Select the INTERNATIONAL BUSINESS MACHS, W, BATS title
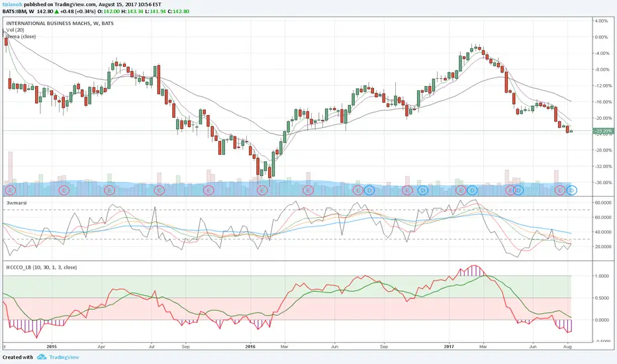The height and width of the screenshot is (364, 617). [x=60, y=23]
